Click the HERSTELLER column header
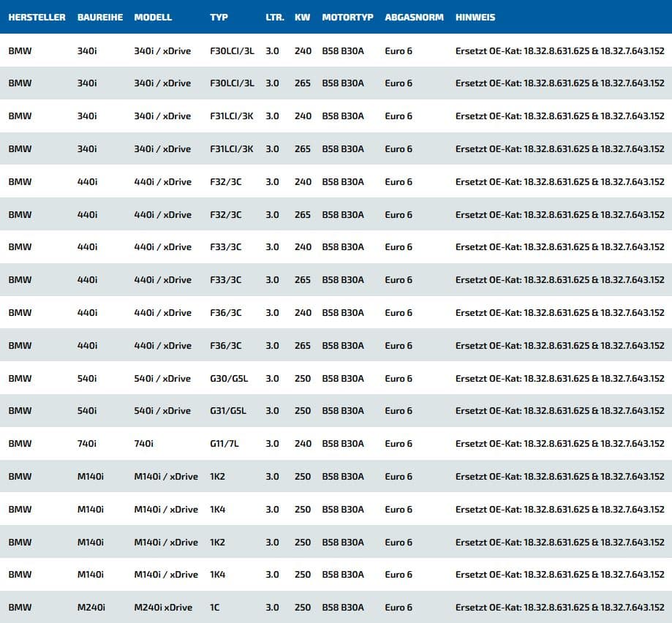 (x=37, y=17)
